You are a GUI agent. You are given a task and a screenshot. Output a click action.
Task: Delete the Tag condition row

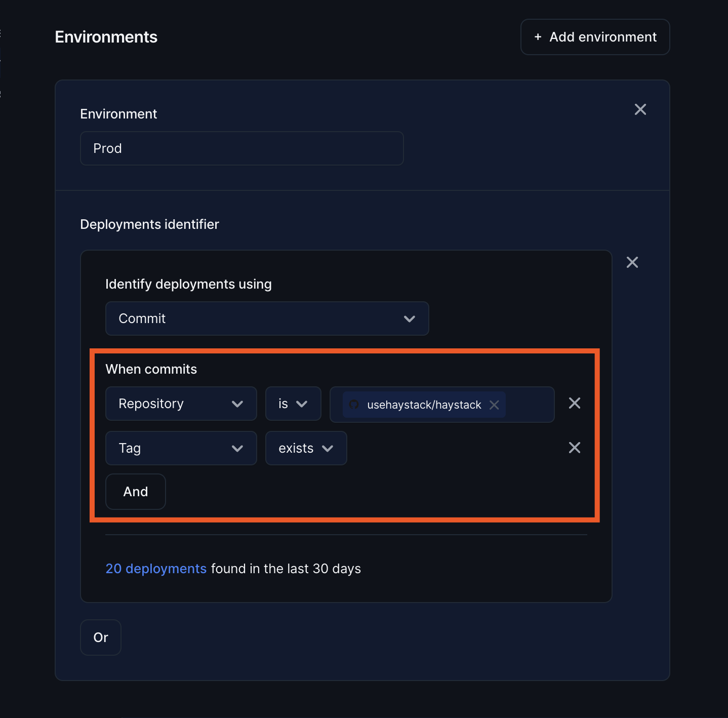point(574,448)
